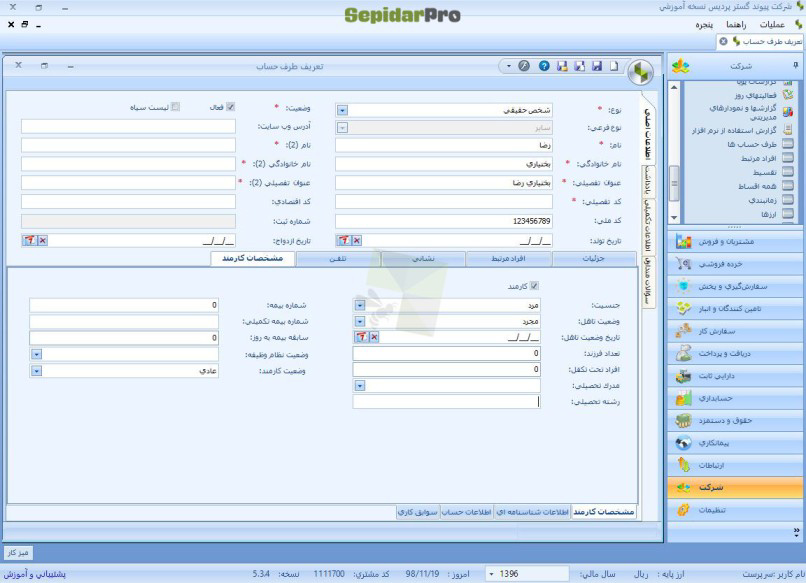The height and width of the screenshot is (583, 806).
Task: Clear the تاریخ تولد date with red X
Action: click(356, 240)
